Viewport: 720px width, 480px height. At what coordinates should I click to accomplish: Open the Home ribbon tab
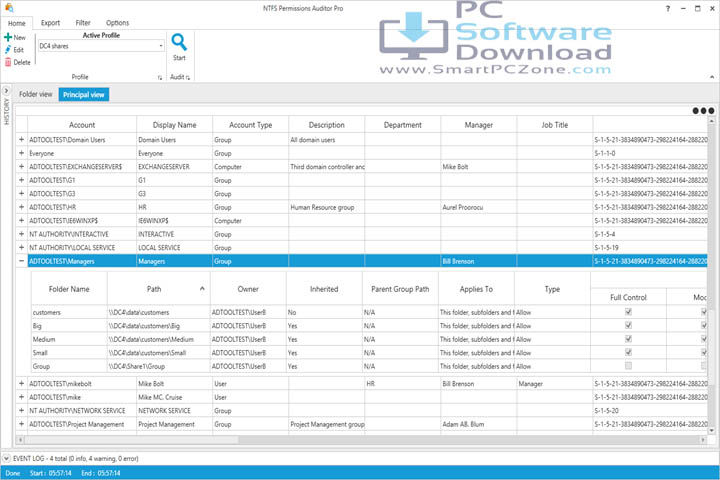click(17, 23)
